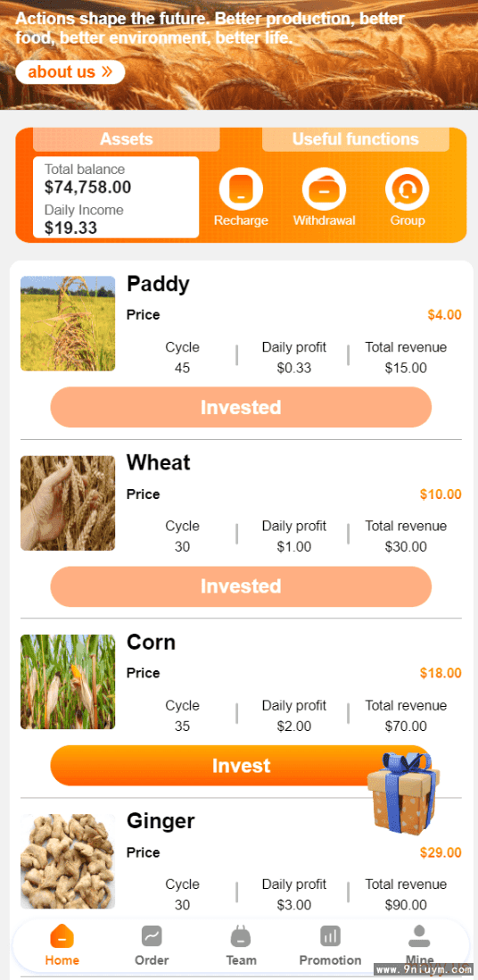
Task: Select the Wheat product thumbnail
Action: tap(68, 503)
